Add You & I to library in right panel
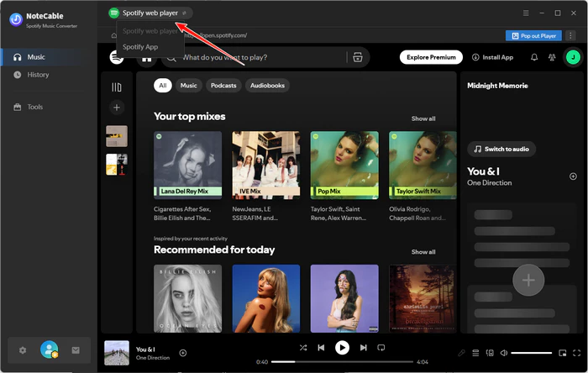 [x=573, y=176]
